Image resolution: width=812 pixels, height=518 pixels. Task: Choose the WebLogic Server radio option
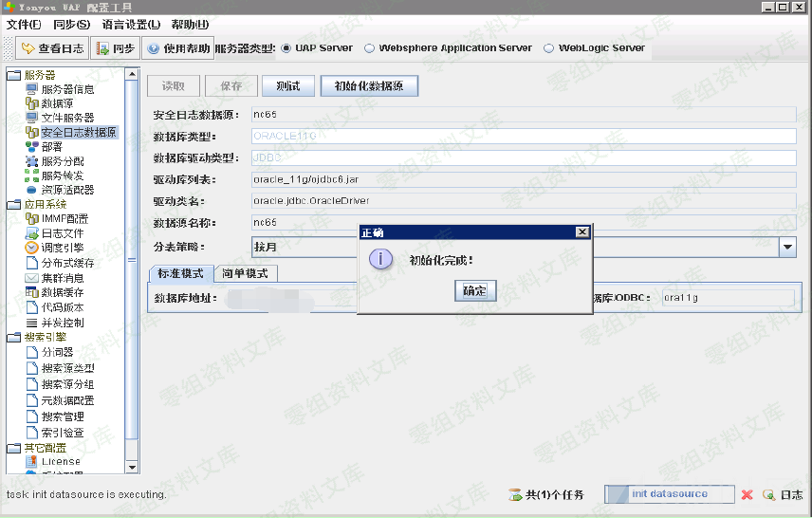(x=549, y=48)
